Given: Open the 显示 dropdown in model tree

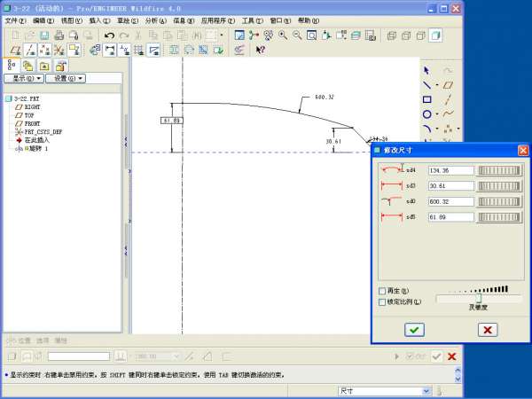Looking at the screenshot, I should tap(23, 78).
